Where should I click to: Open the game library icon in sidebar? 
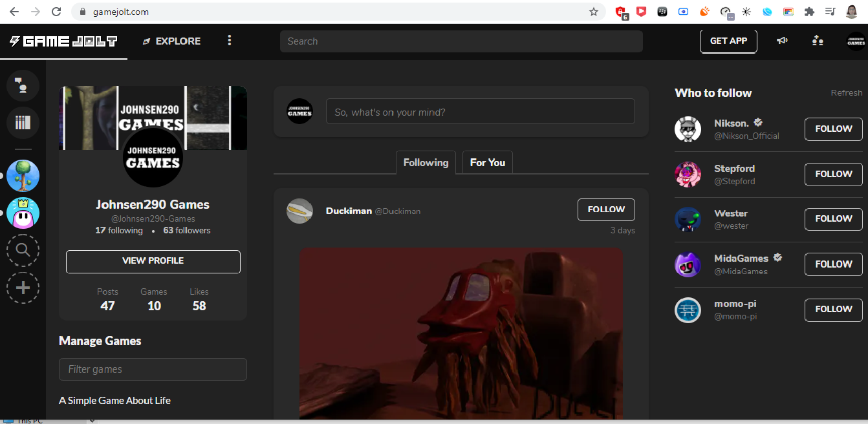click(x=23, y=123)
